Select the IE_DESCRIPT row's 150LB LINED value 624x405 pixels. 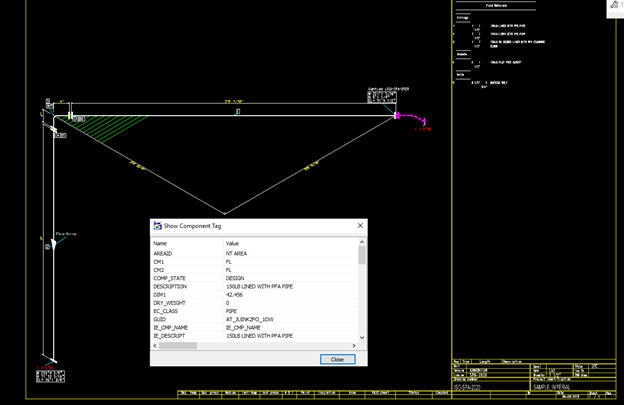point(259,336)
